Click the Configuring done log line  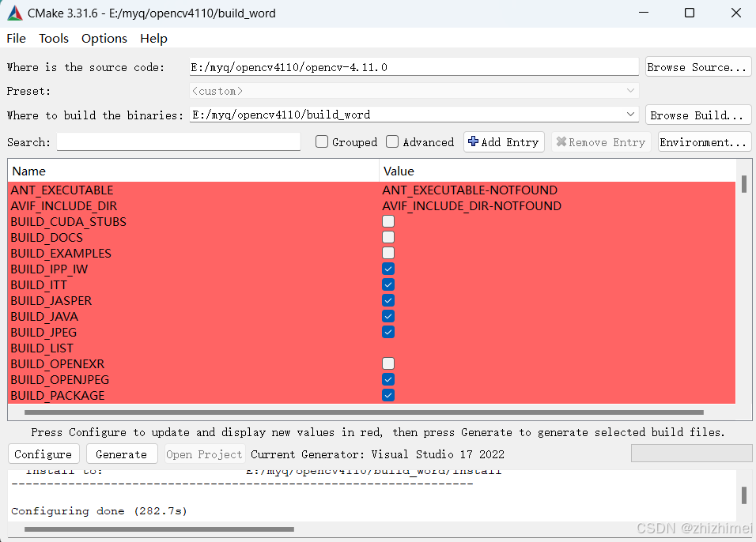[99, 510]
